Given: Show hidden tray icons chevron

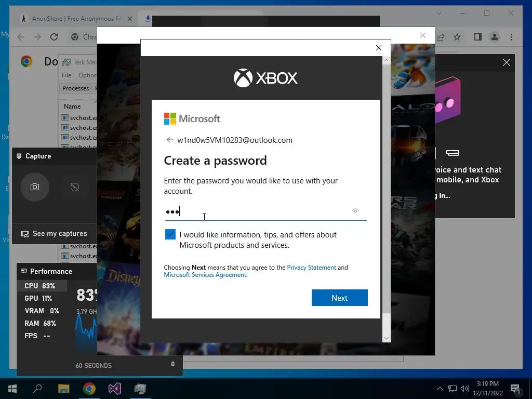Looking at the screenshot, I should [440, 389].
